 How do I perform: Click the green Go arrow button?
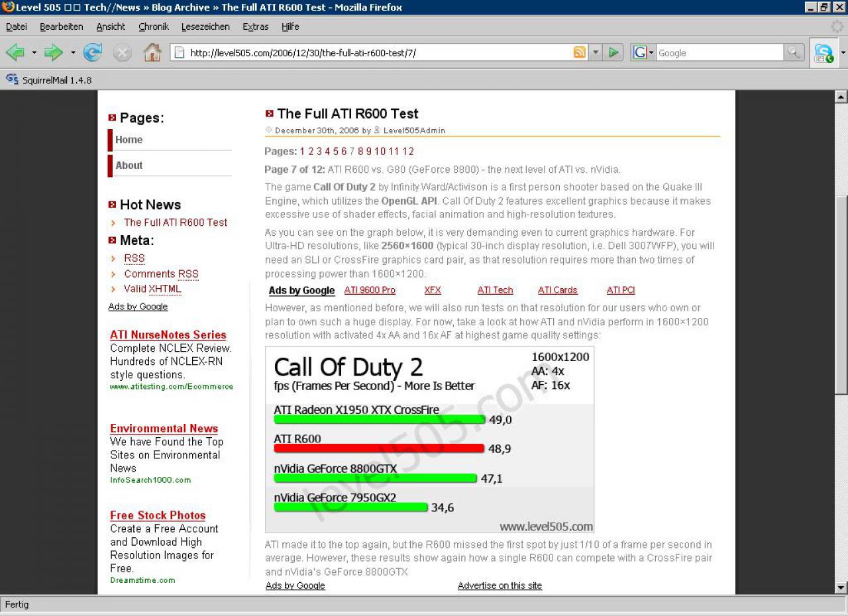pos(614,53)
